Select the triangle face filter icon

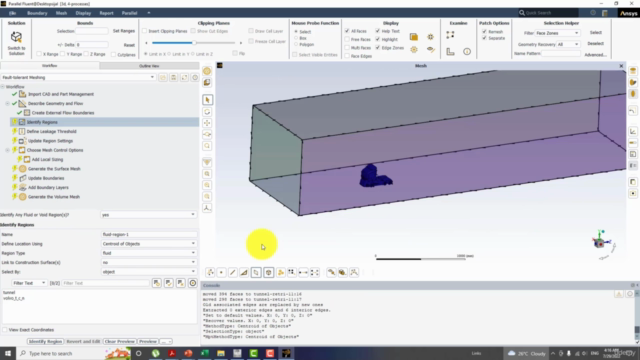point(244,272)
